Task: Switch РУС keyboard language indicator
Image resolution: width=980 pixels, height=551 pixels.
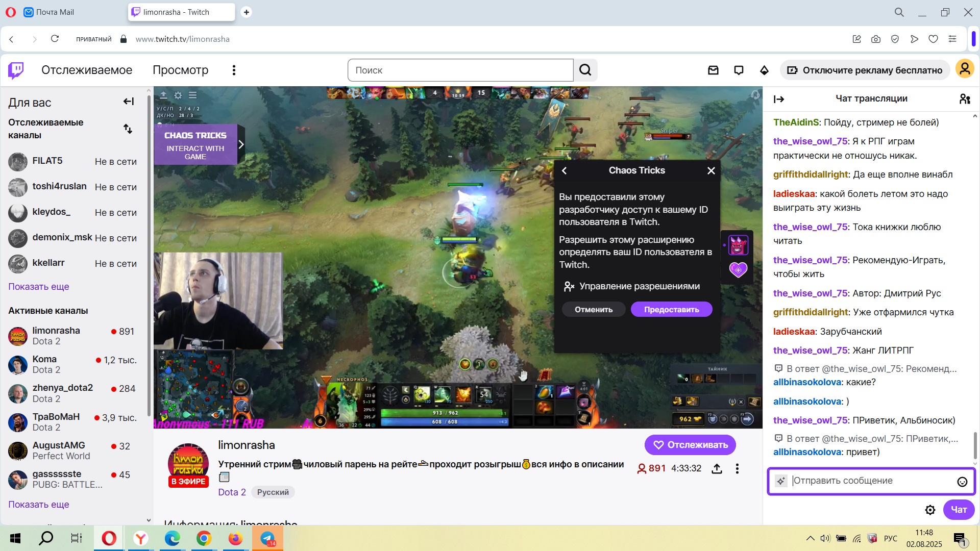Action: (891, 538)
